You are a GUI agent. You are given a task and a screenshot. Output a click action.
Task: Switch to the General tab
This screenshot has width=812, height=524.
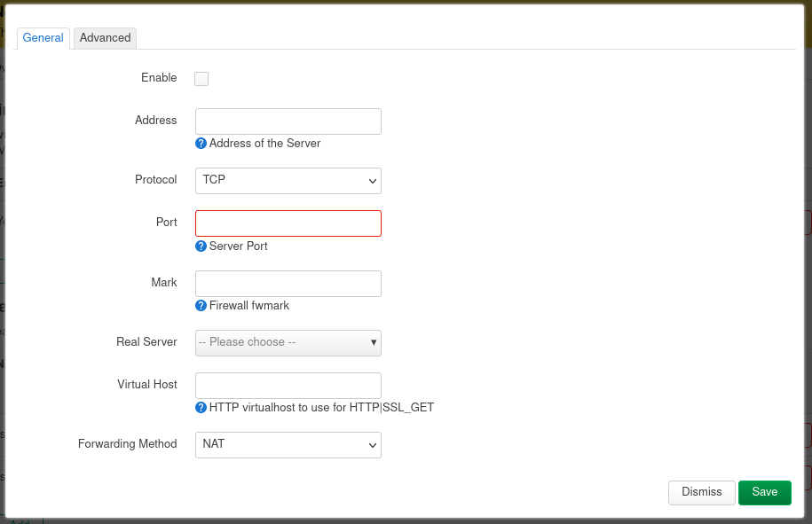(43, 38)
